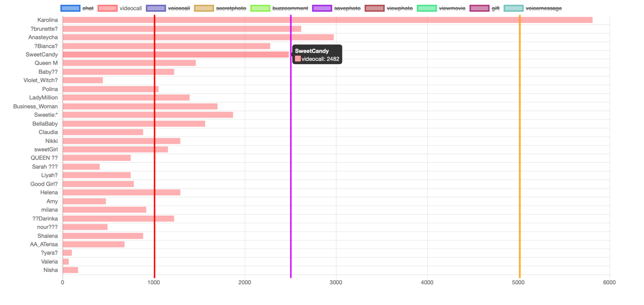Click the Polina bar
This screenshot has height=305, width=644.
coord(111,89)
